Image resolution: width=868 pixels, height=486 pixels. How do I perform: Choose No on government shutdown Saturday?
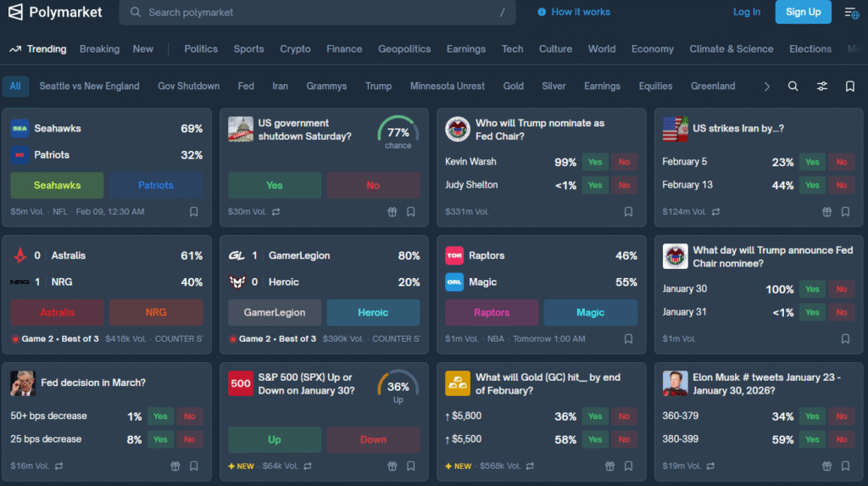[373, 186]
